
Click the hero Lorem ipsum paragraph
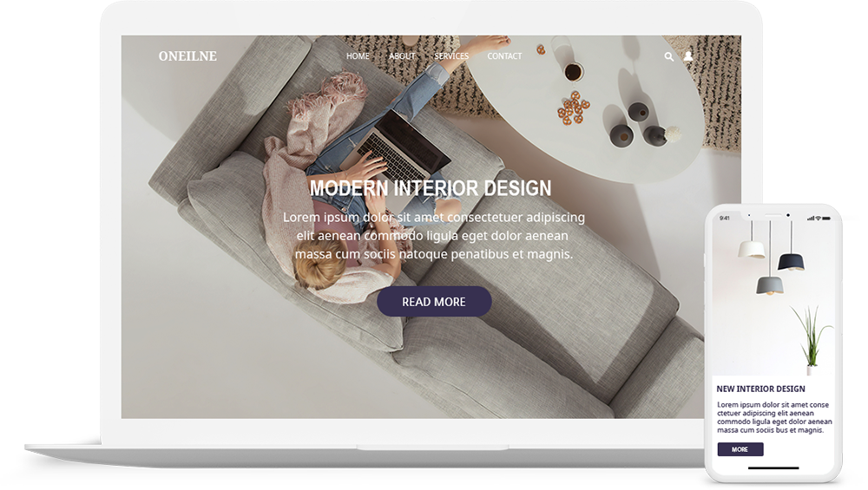tap(433, 236)
